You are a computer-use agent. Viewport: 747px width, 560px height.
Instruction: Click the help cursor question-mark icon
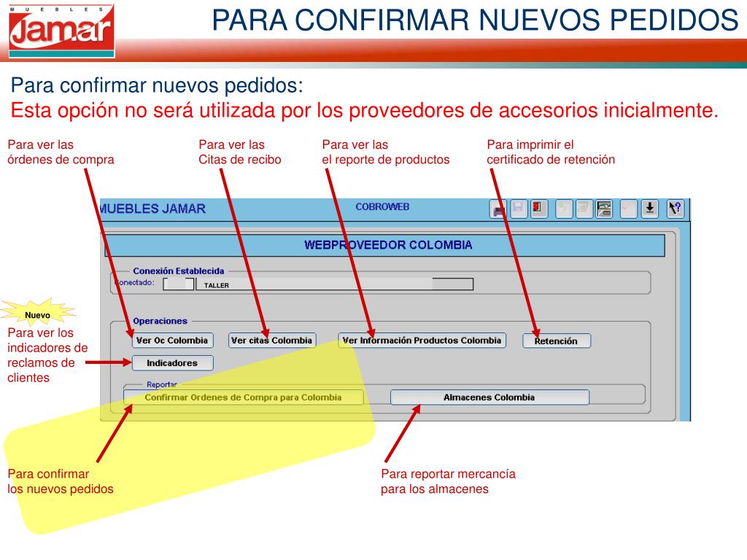675,209
